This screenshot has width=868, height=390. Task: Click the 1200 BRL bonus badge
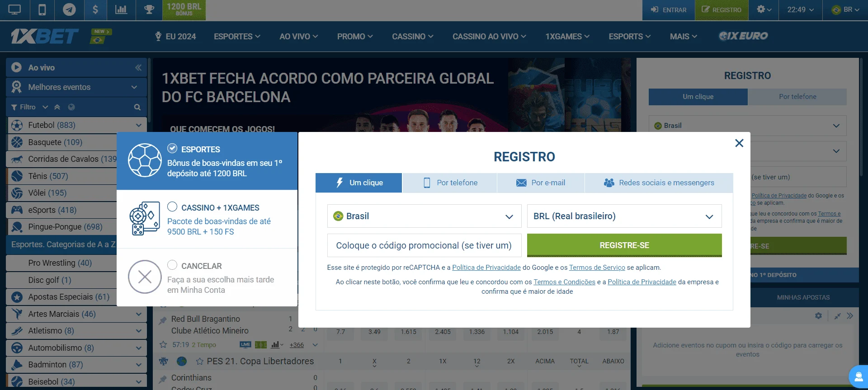[x=184, y=9]
